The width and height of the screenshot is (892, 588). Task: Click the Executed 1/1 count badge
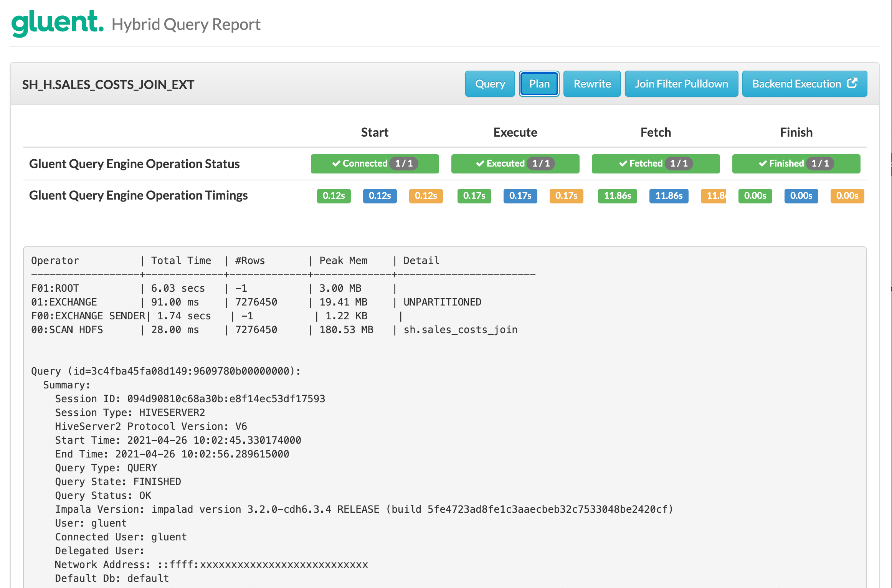(x=541, y=164)
